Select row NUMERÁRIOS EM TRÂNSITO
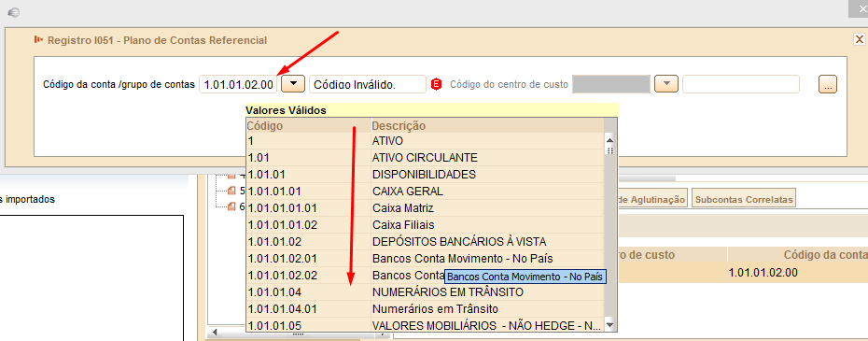 pos(426,291)
